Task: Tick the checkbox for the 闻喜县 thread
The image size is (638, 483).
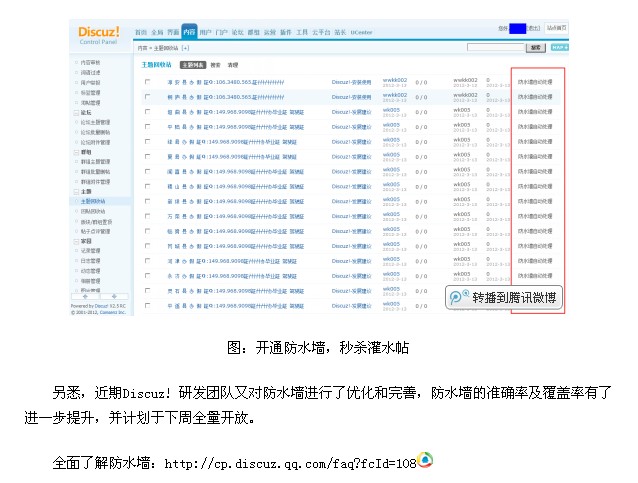Action: (147, 171)
